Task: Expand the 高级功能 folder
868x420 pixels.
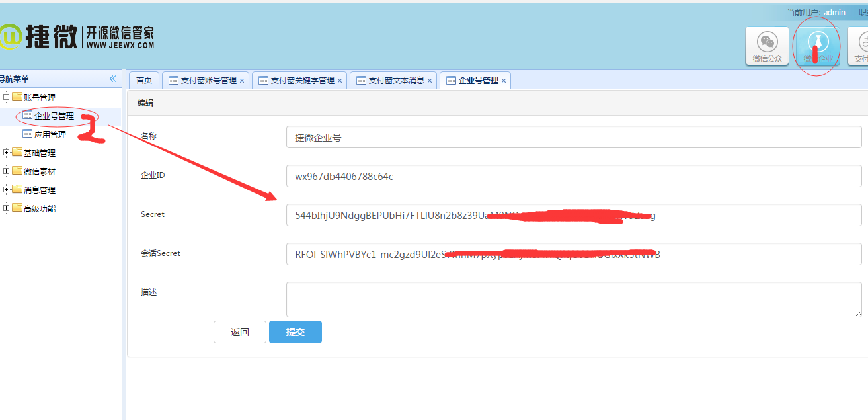Action: click(7, 208)
